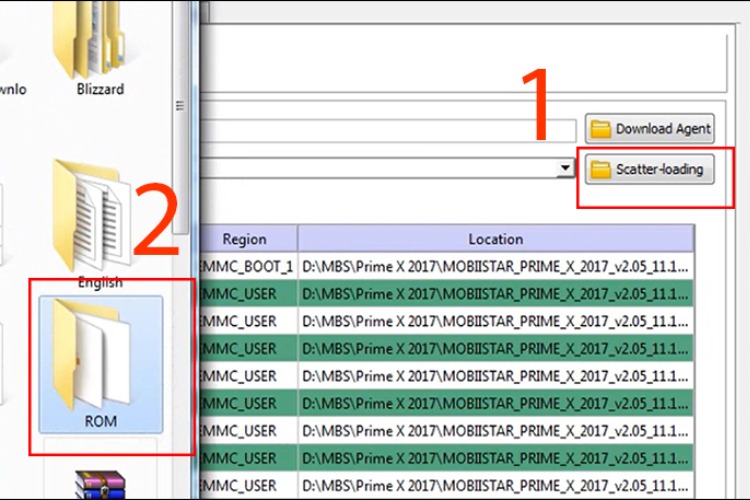Click the Blizzard folder name label
The width and height of the screenshot is (750, 500).
click(100, 89)
